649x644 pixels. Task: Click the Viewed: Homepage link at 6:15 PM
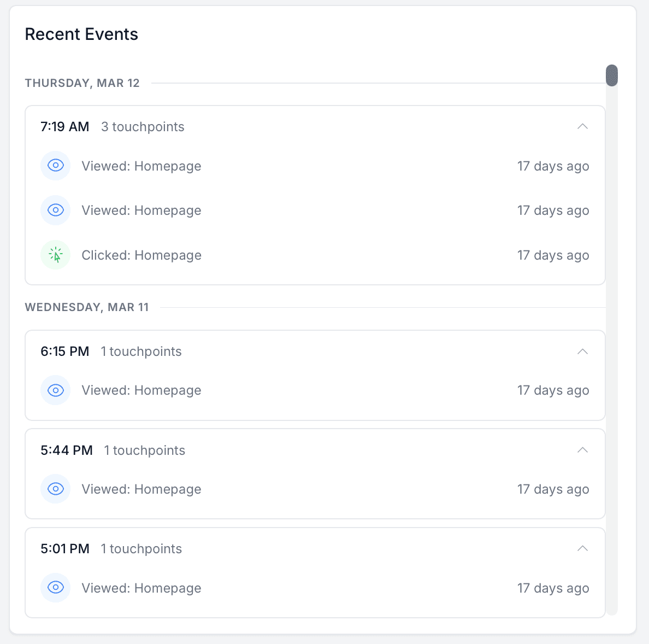coord(141,390)
